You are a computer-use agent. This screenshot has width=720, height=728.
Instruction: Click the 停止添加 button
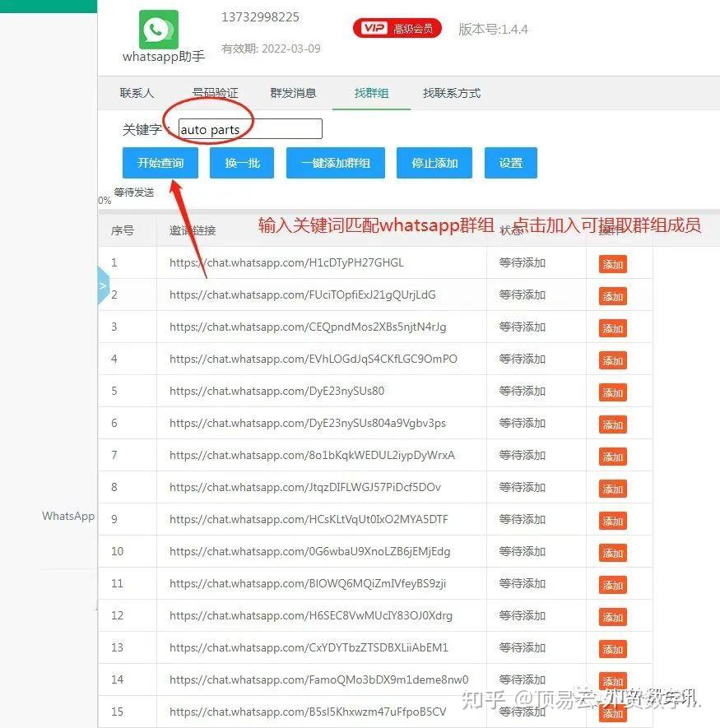434,163
